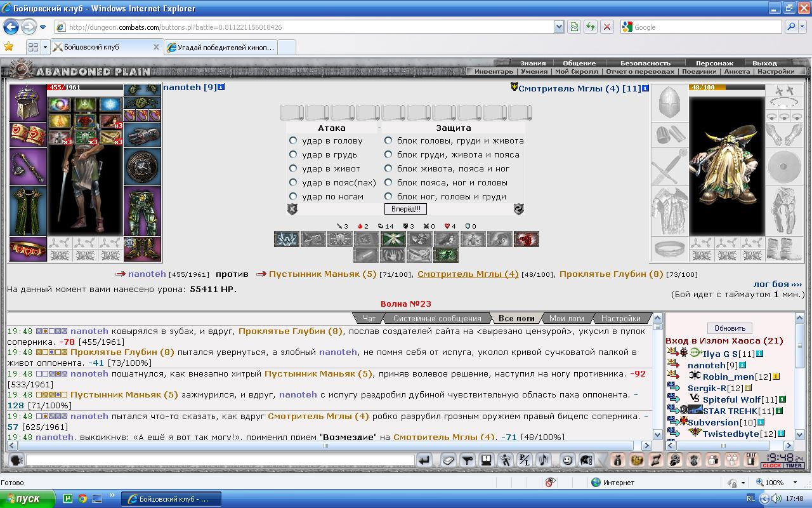Open Инвентарь submenu item
The height and width of the screenshot is (508, 812).
click(x=494, y=72)
